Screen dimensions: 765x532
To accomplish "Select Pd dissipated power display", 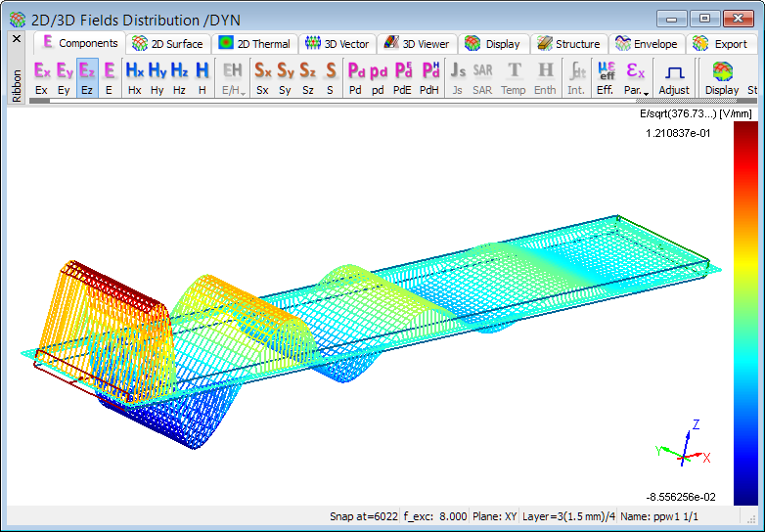I will point(357,77).
